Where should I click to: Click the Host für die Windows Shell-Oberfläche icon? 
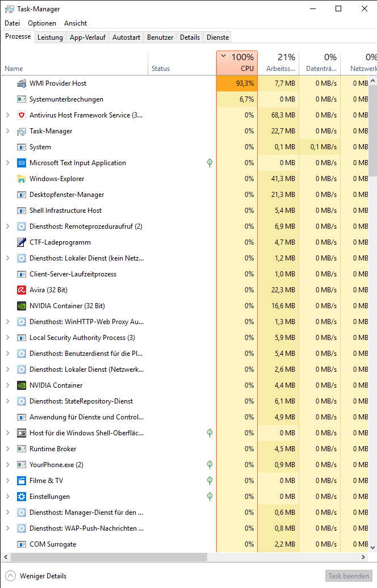[22, 433]
